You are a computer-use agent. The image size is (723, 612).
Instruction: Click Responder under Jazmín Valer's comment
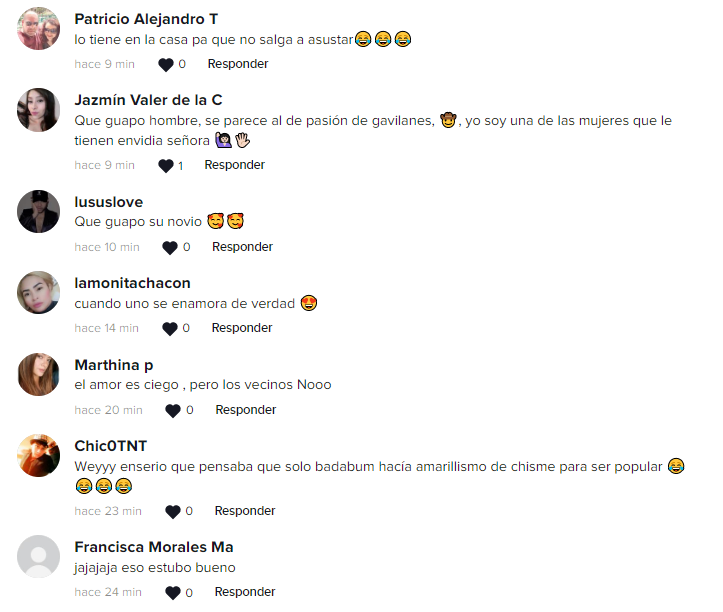tap(235, 165)
